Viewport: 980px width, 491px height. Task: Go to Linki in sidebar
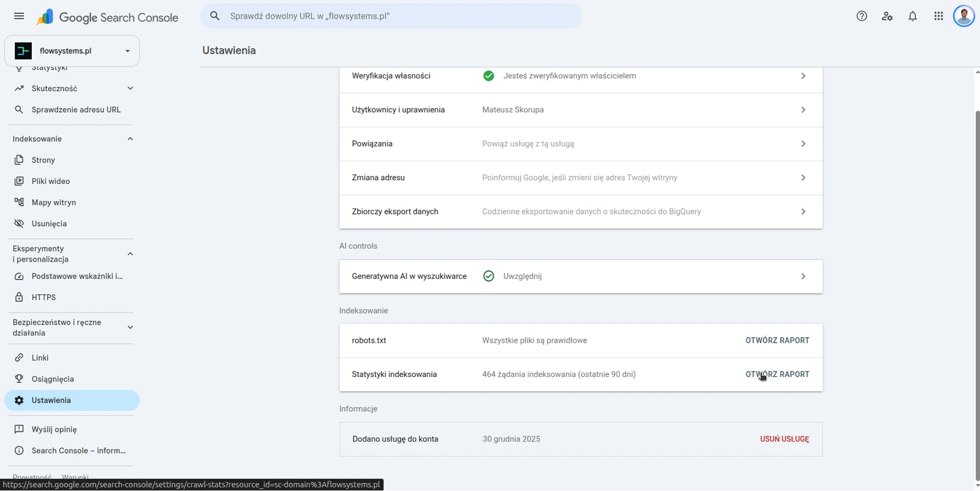(x=72, y=358)
